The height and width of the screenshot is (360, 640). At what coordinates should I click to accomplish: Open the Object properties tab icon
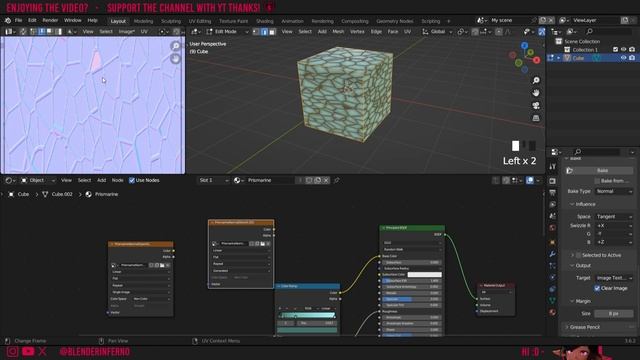pos(553,242)
